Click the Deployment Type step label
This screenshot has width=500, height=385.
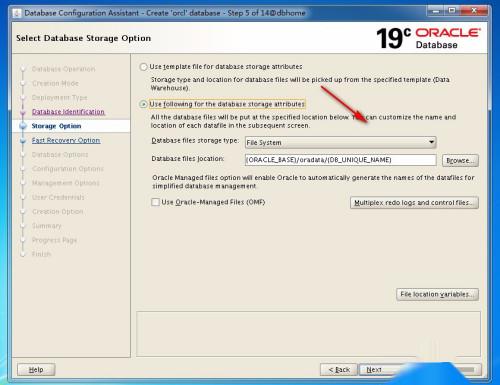(x=59, y=98)
